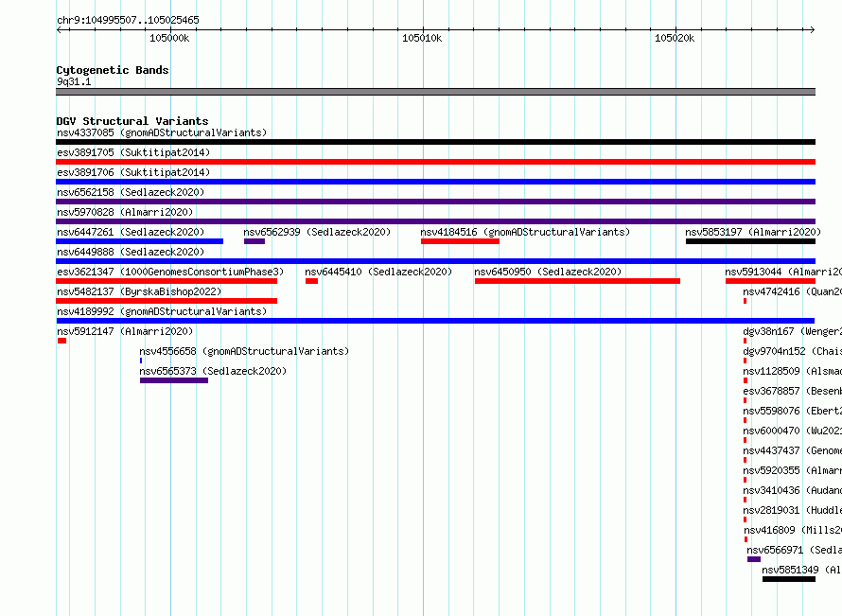The width and height of the screenshot is (842, 616).
Task: Open esv3891705 Suktitipat2014 label
Action: (133, 152)
